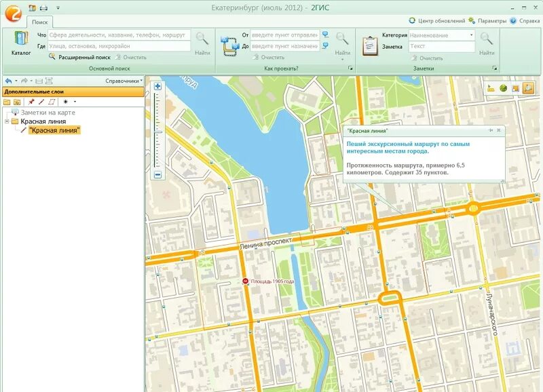
Task: Click Очистить in Как проехать group
Action: coord(269,57)
